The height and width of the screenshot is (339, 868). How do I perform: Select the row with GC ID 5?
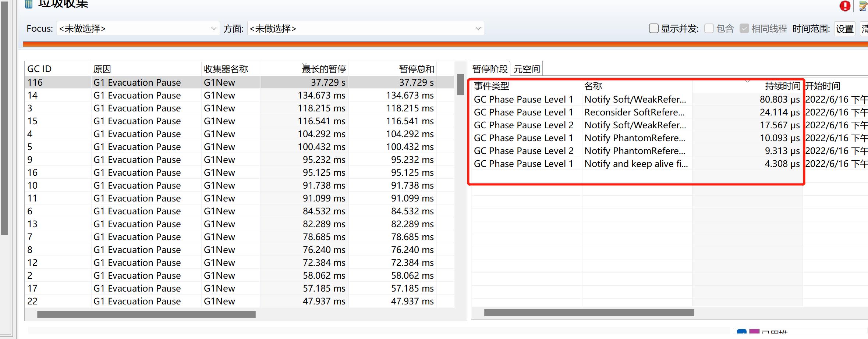(x=239, y=147)
